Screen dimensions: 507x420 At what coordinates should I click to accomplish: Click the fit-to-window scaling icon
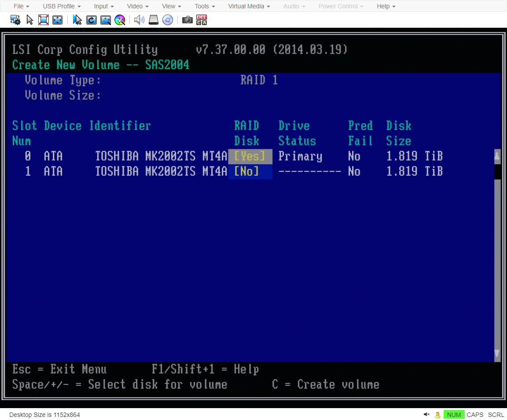point(57,20)
